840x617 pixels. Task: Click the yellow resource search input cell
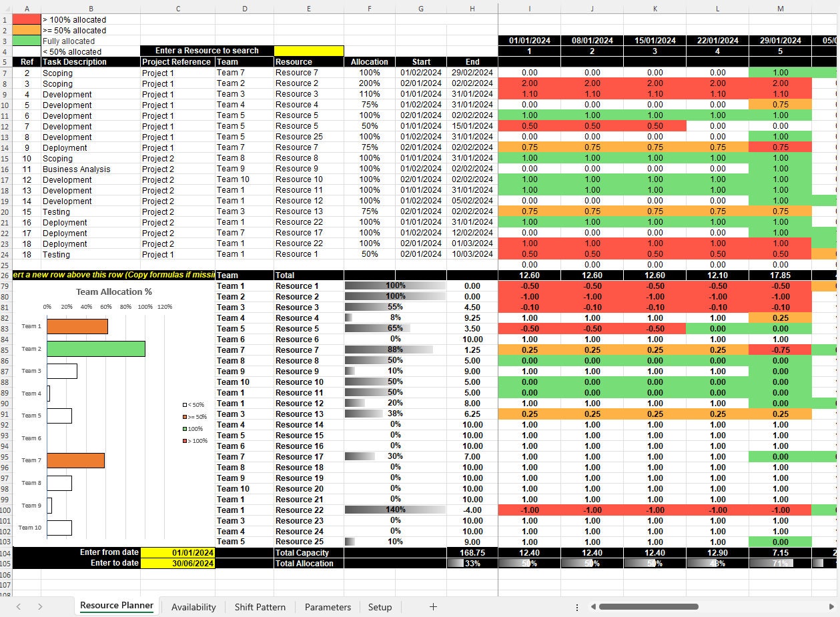pyautogui.click(x=309, y=51)
